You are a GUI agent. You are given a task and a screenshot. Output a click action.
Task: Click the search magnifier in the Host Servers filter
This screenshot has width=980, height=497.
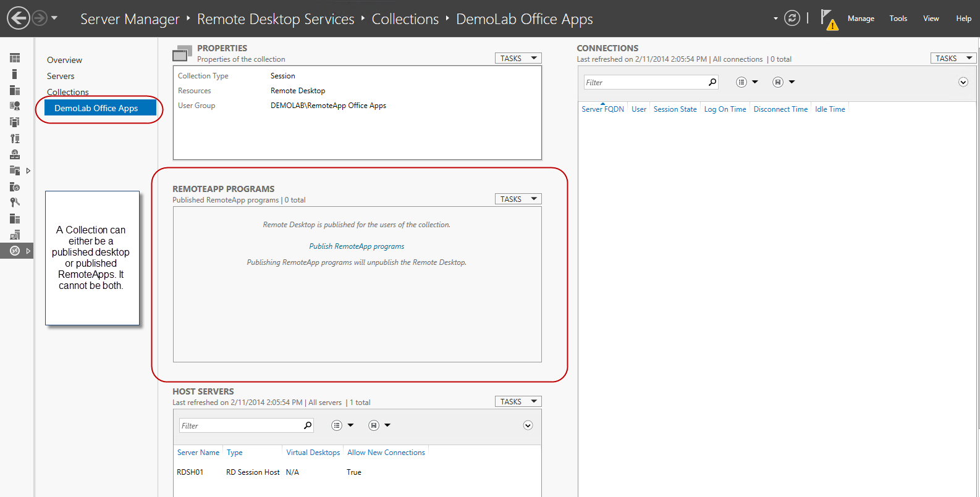308,425
